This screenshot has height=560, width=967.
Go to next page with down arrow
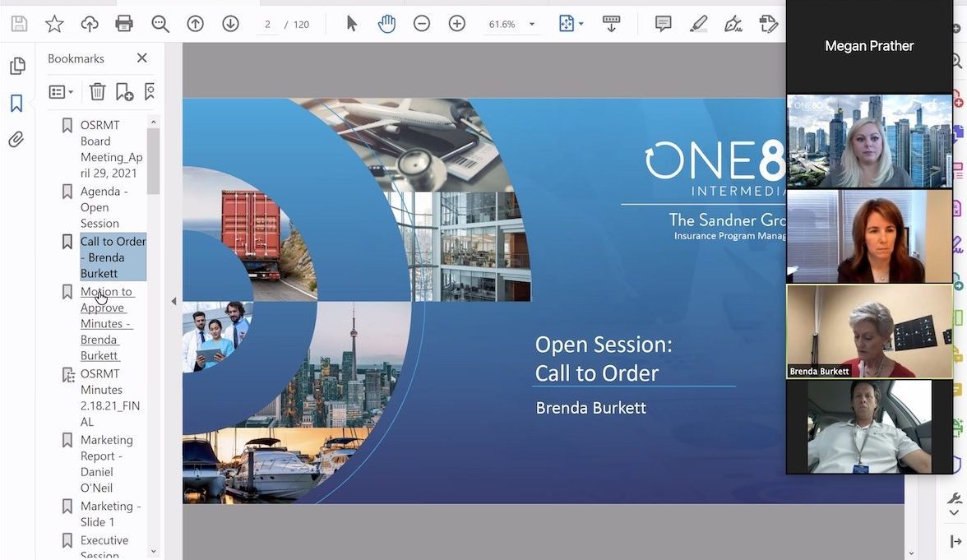tap(230, 24)
